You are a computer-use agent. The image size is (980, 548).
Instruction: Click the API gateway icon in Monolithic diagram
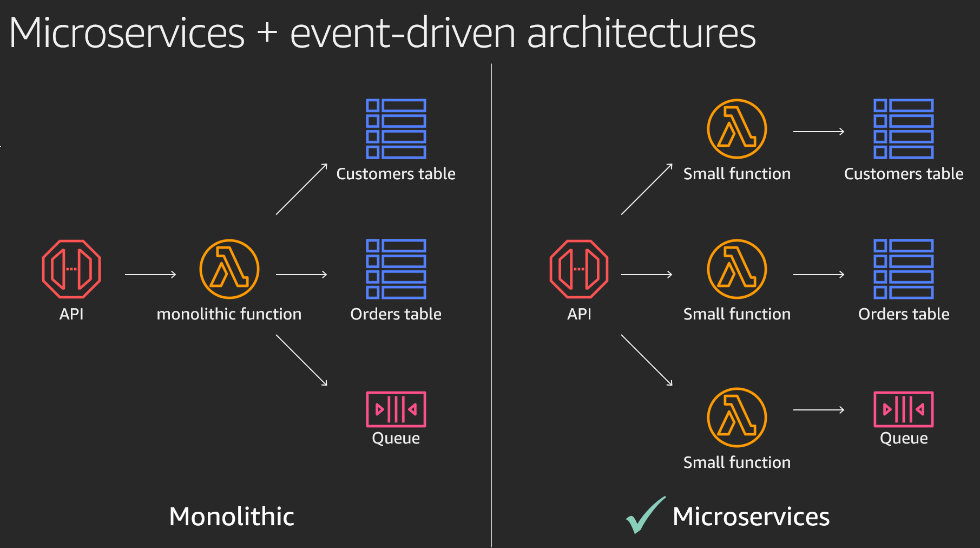point(71,269)
